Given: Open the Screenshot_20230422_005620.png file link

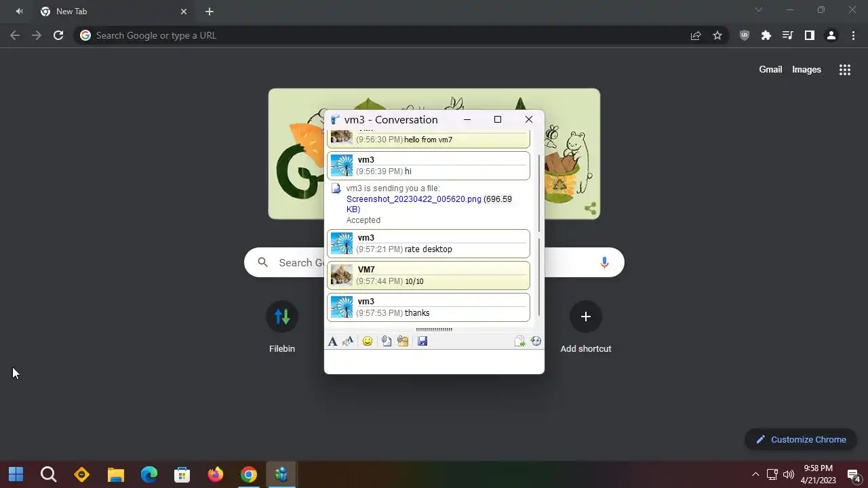Looking at the screenshot, I should coord(414,199).
